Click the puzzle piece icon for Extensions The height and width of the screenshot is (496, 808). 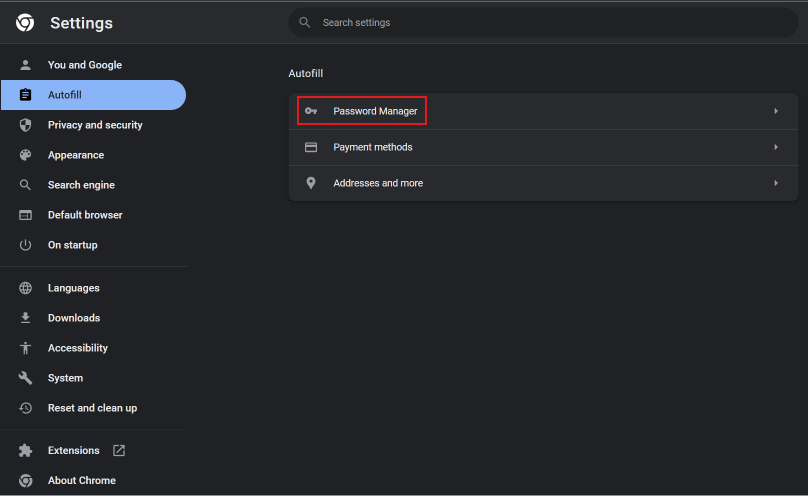25,450
